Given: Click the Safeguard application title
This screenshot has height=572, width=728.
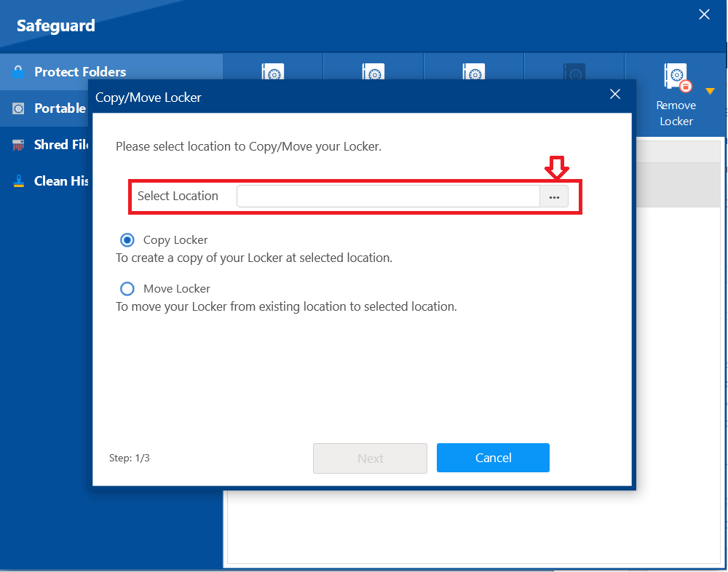Looking at the screenshot, I should [x=56, y=25].
